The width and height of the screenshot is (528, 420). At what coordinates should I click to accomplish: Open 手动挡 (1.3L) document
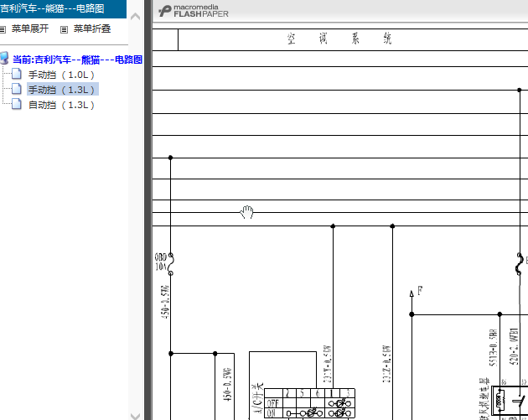pyautogui.click(x=62, y=90)
